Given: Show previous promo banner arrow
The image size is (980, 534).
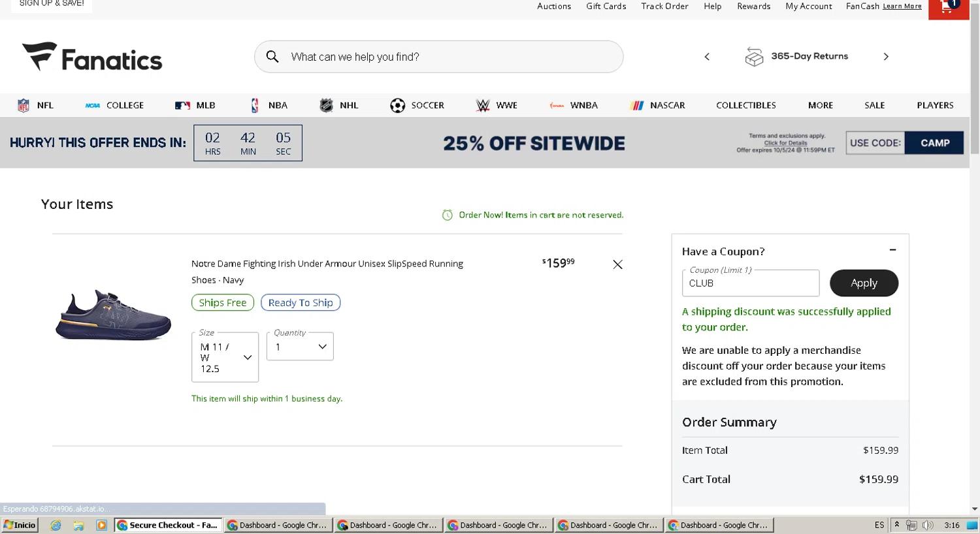Looking at the screenshot, I should [707, 57].
